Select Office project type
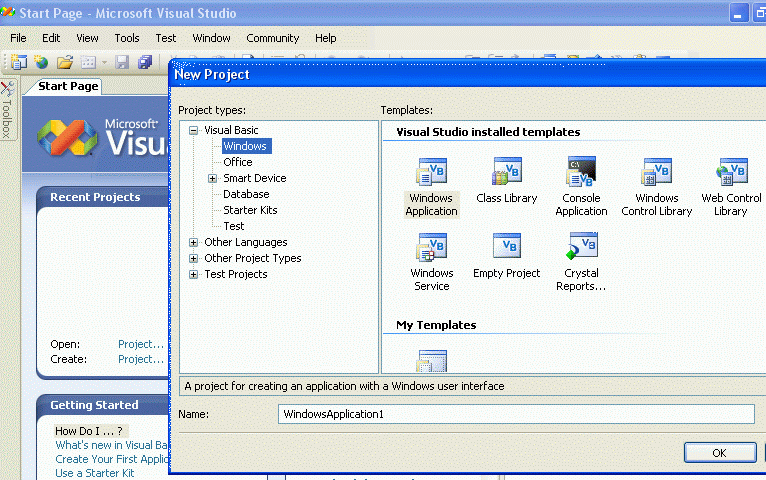This screenshot has width=766, height=480. 238,162
